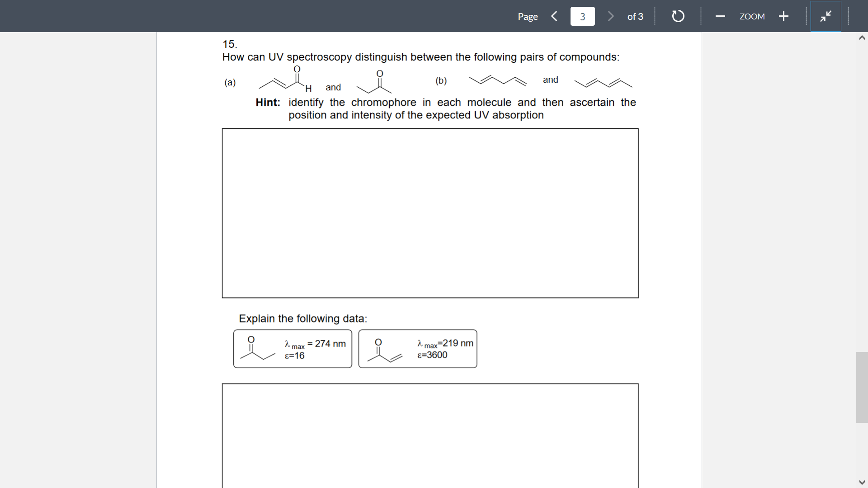Click the 'Page' label in the toolbar

click(x=527, y=16)
